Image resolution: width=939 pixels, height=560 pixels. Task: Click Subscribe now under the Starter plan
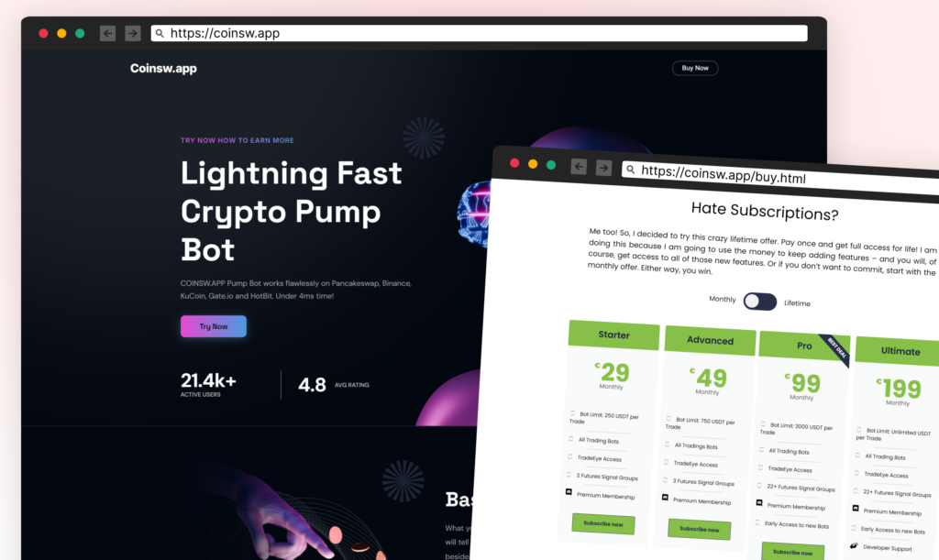pos(602,522)
